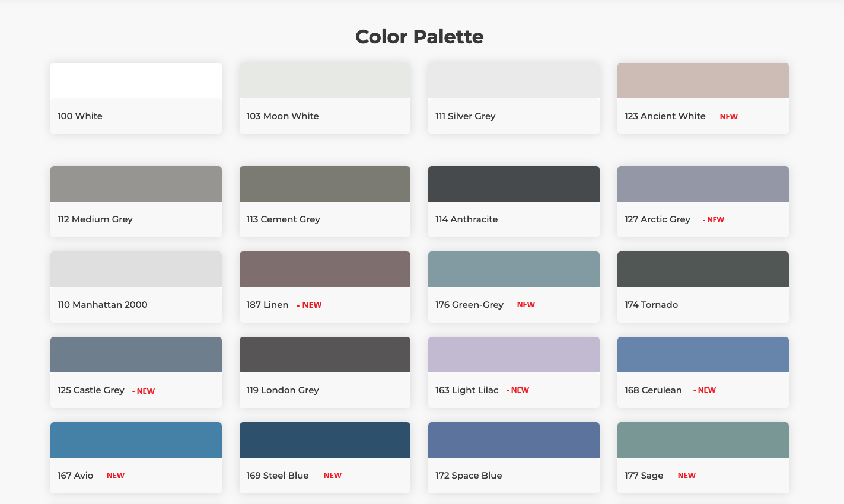Image resolution: width=844 pixels, height=504 pixels.
Task: Choose the 163 Light Lilac swatch
Action: [x=514, y=355]
